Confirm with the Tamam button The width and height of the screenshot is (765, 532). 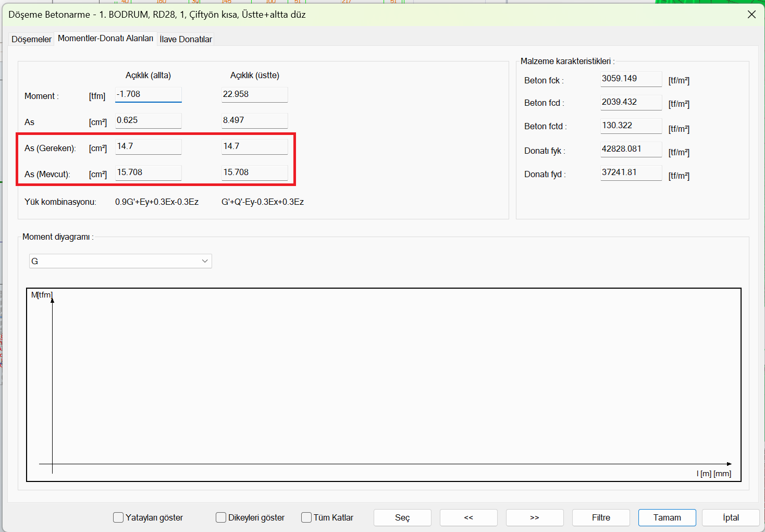pos(667,517)
